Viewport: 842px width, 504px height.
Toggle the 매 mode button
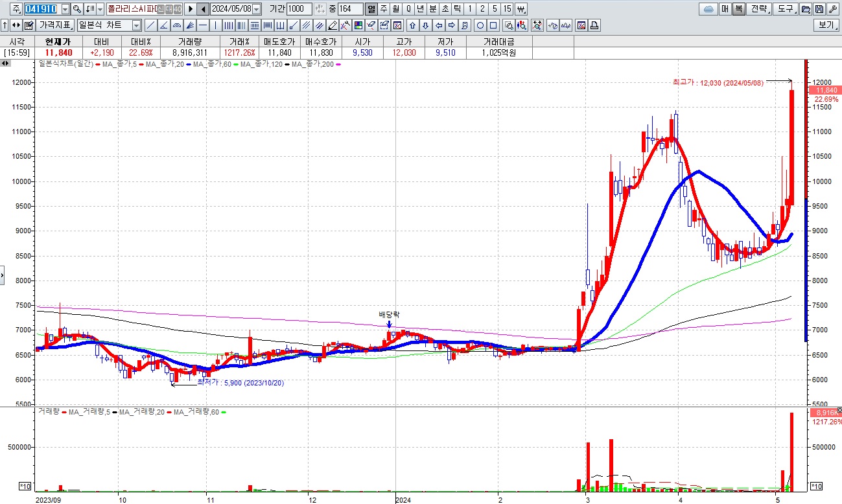coord(725,9)
